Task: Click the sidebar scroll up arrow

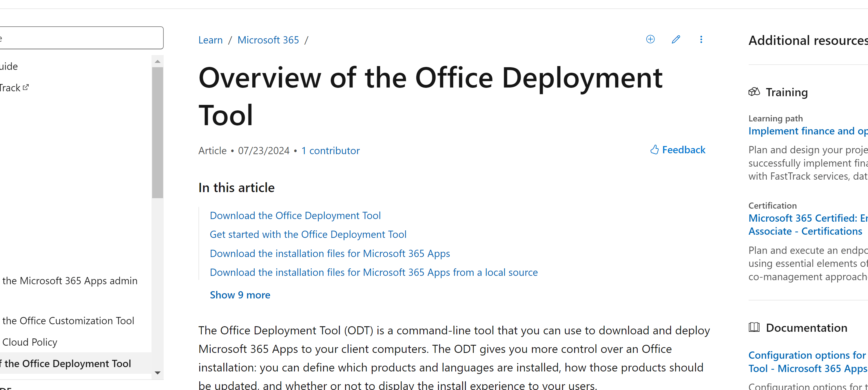Action: click(x=157, y=61)
